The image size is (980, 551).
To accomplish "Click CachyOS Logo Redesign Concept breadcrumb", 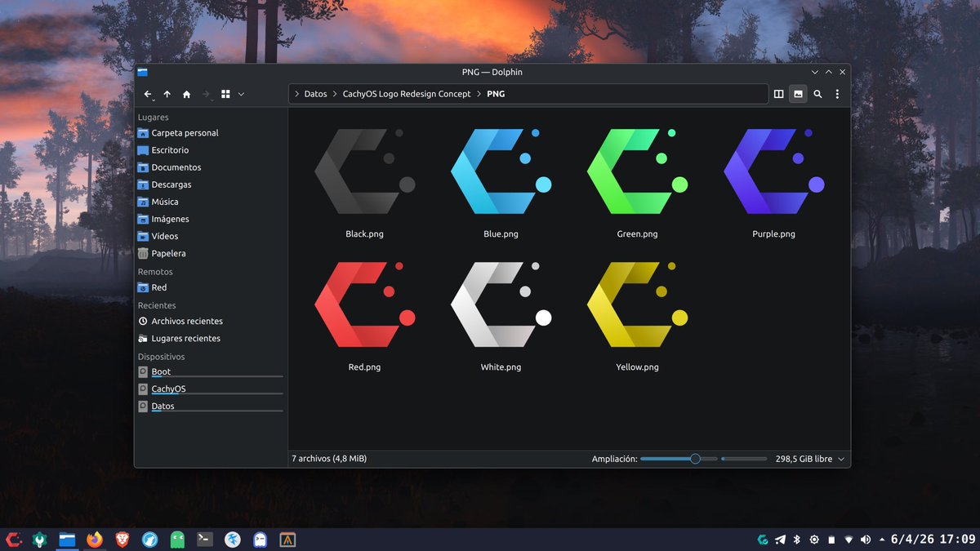I will coord(407,94).
